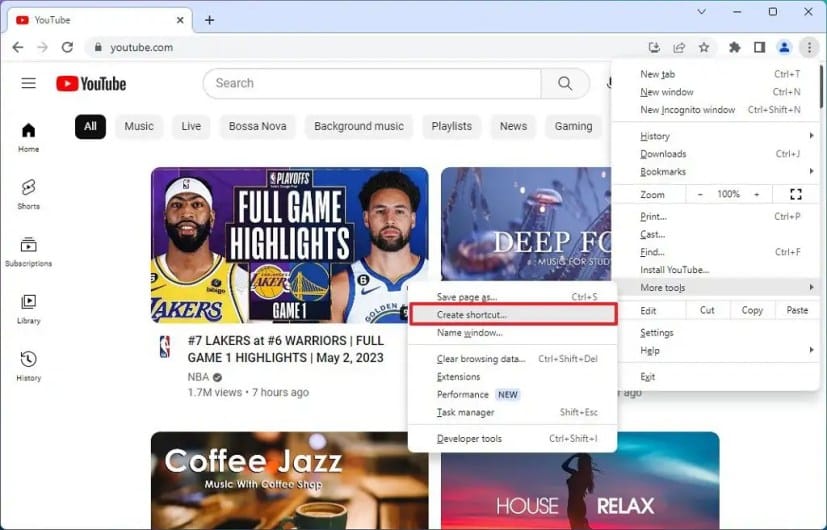This screenshot has width=827, height=530.
Task: Select New tab from Chrome menu
Action: click(x=715, y=74)
